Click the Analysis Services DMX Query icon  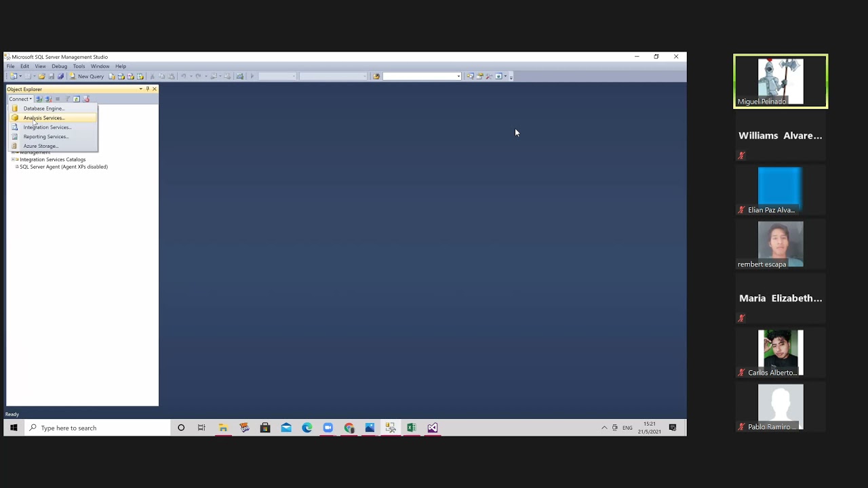point(131,77)
